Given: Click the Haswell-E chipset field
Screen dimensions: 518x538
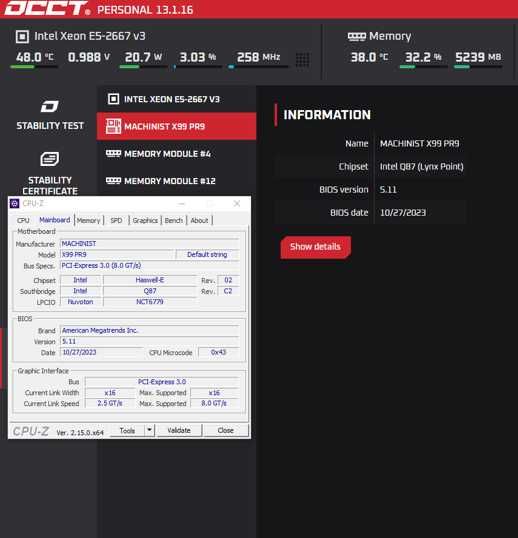Looking at the screenshot, I should tap(150, 280).
